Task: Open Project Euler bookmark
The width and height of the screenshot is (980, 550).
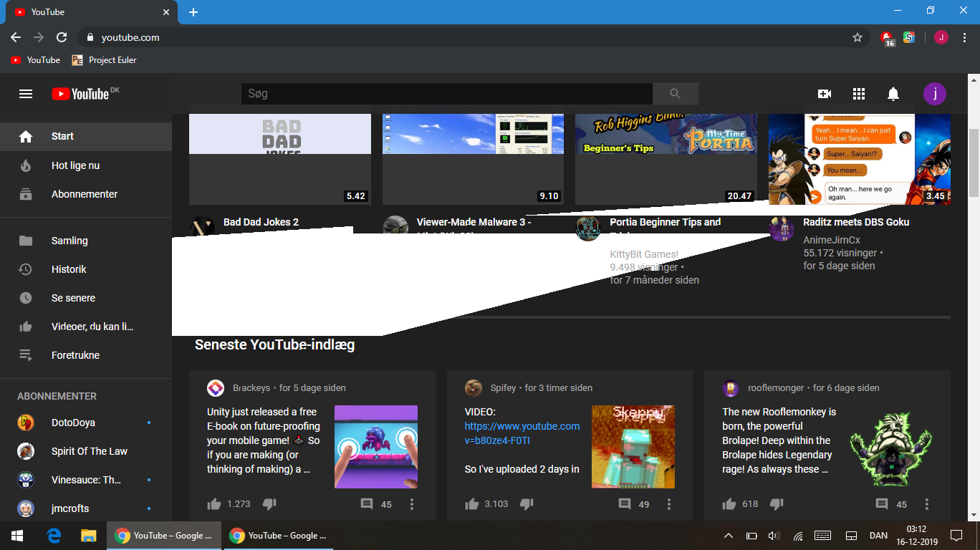Action: tap(104, 60)
